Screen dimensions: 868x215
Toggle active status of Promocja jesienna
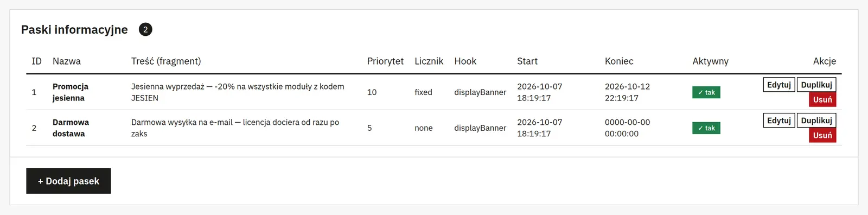pyautogui.click(x=706, y=92)
